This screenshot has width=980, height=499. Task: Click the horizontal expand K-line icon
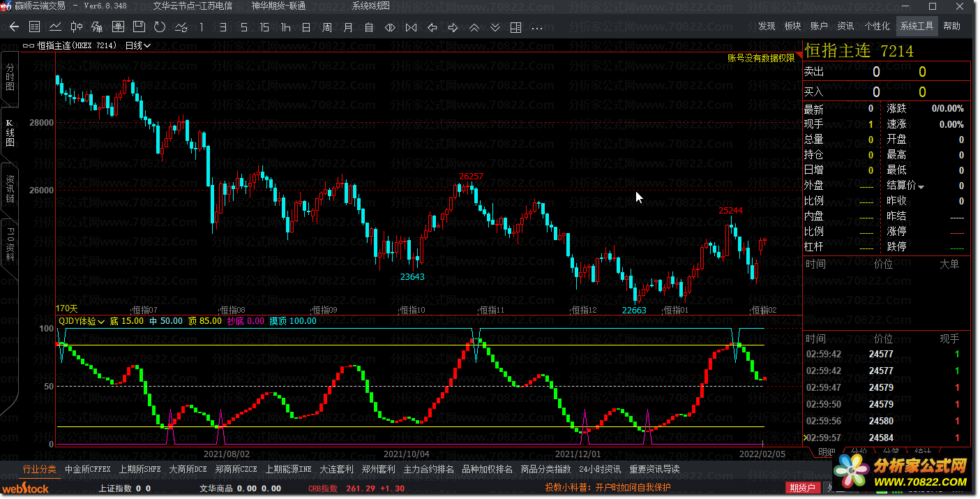tap(390, 27)
